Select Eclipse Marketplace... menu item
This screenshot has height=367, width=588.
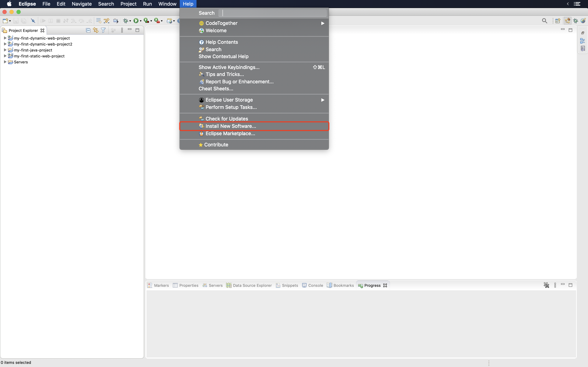pos(254,133)
